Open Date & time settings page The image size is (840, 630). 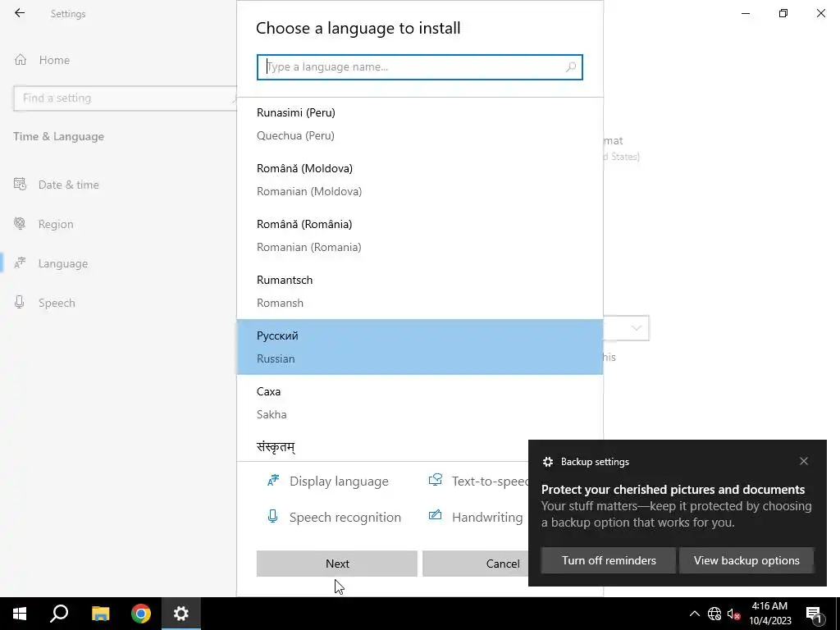(x=68, y=185)
